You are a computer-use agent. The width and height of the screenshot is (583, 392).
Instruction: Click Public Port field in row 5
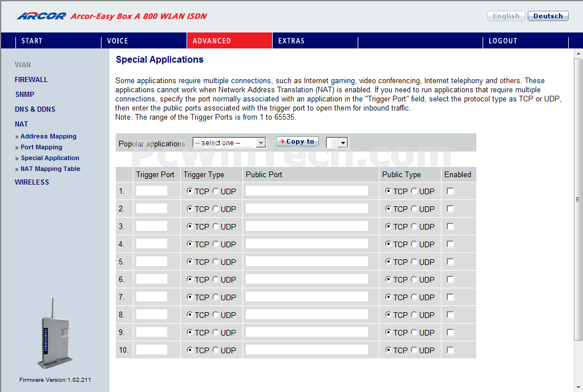pyautogui.click(x=307, y=262)
